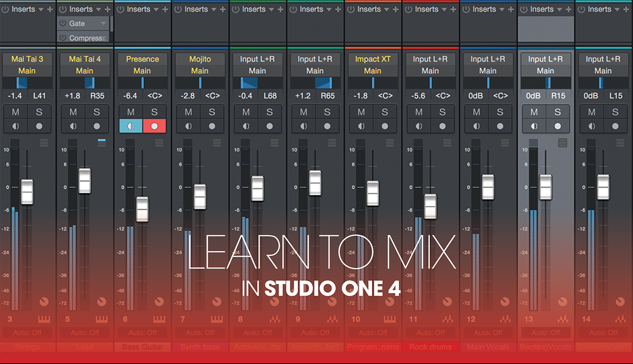
Task: Arm recording on the Mai Tai 3 channel
Action: pos(39,126)
